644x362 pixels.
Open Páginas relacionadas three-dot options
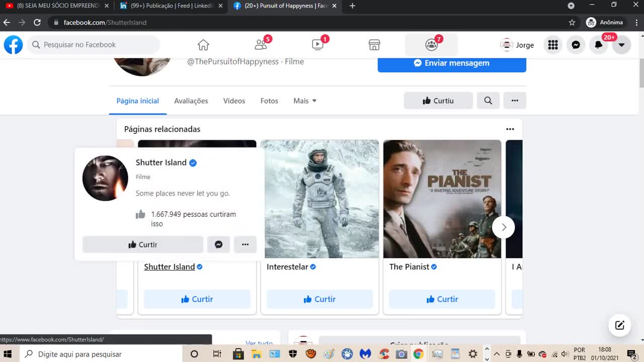click(x=510, y=129)
